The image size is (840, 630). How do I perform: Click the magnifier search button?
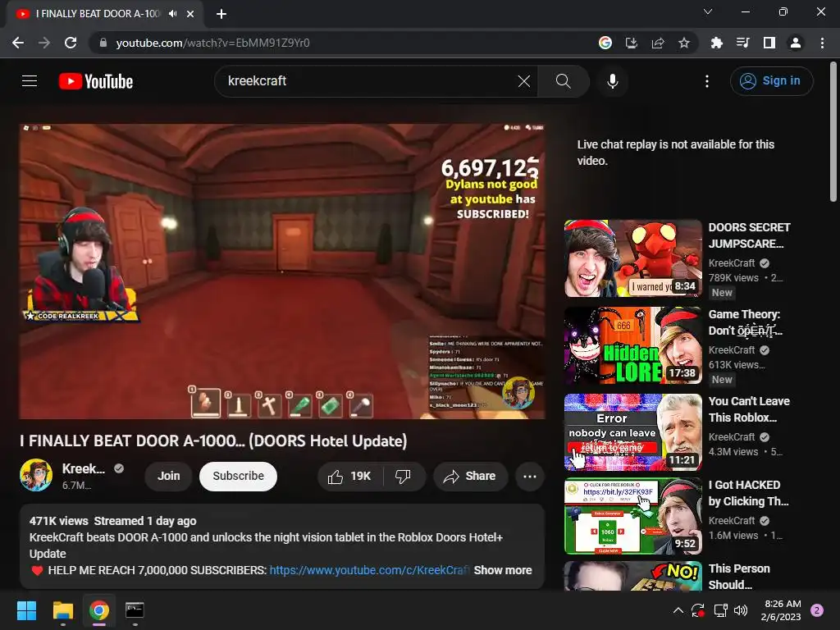(563, 81)
